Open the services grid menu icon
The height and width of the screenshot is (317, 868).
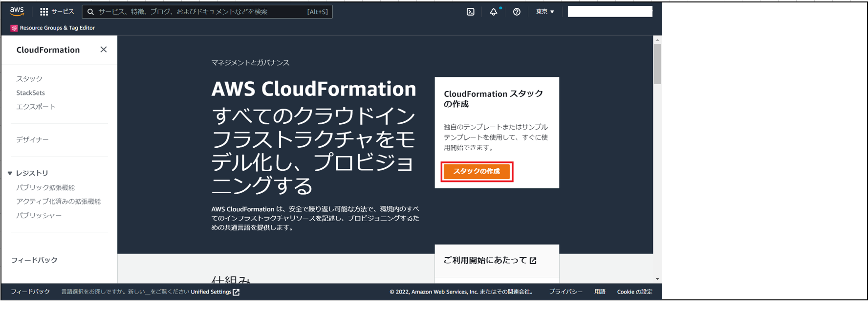click(44, 12)
